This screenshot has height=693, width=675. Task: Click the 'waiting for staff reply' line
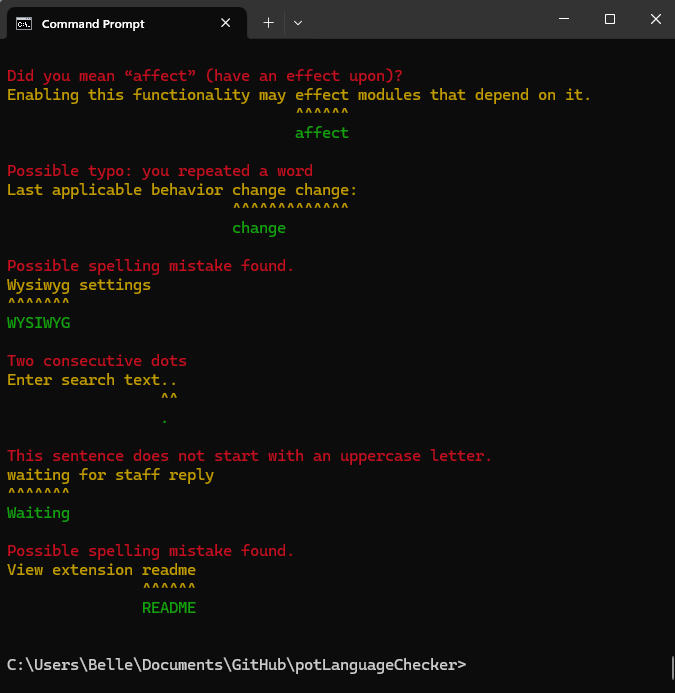coord(111,475)
